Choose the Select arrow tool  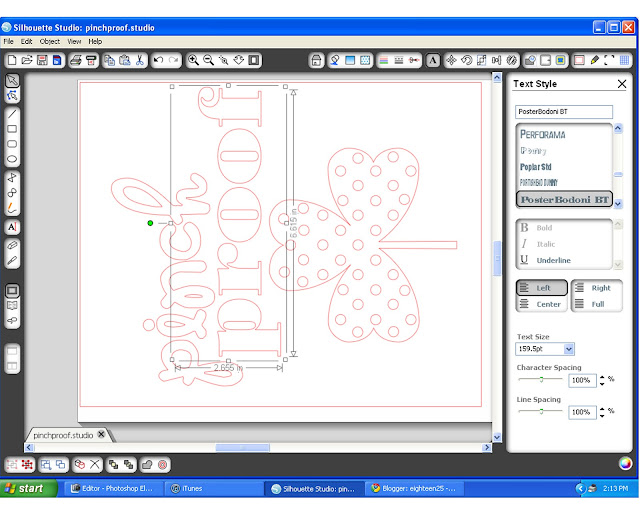(12, 80)
